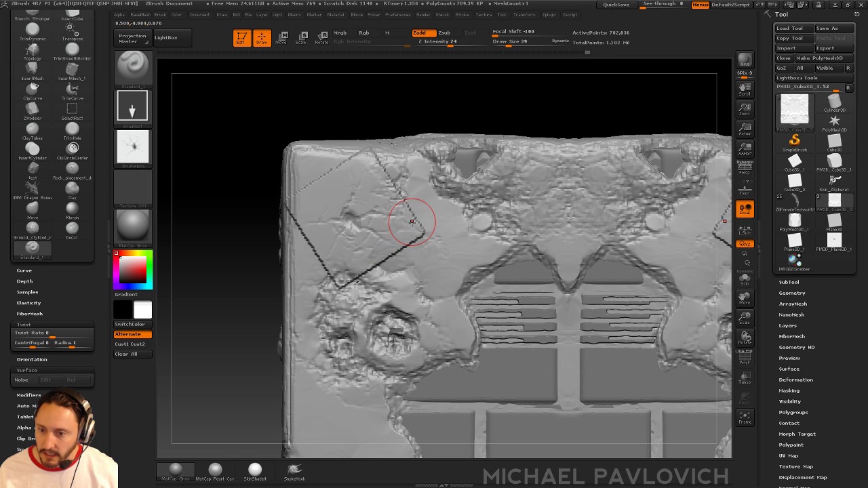The width and height of the screenshot is (868, 488).
Task: Pick a color in the color picker square
Action: point(133,270)
